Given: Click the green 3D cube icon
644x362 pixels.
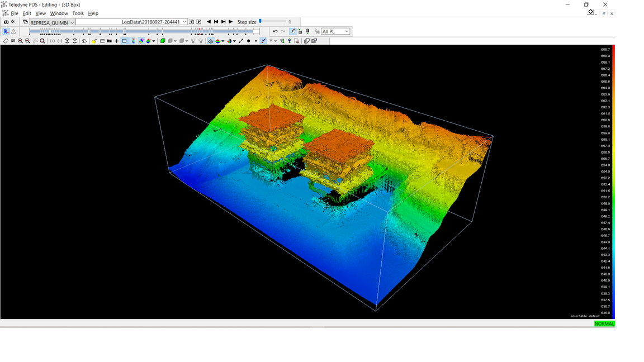Looking at the screenshot, I should click(163, 41).
